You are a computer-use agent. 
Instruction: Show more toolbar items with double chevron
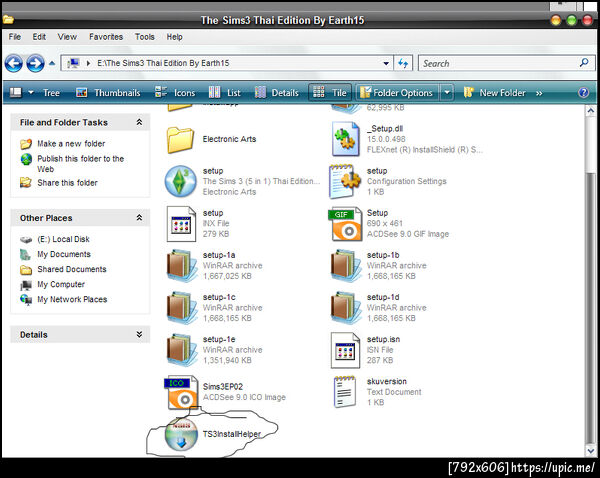pos(539,93)
